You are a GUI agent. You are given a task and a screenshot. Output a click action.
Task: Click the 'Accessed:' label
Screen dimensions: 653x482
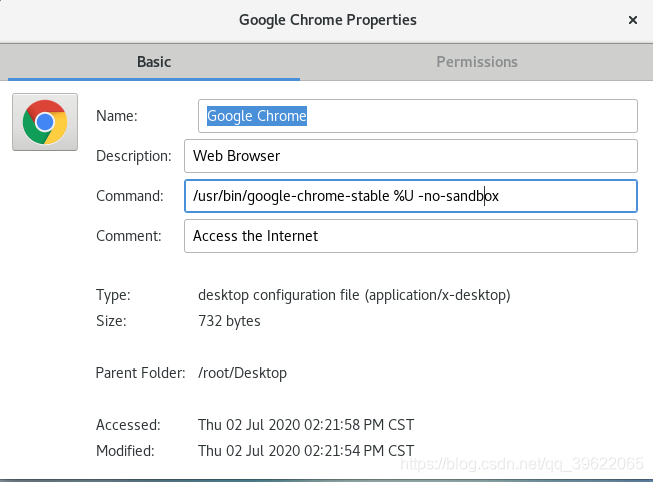128,425
